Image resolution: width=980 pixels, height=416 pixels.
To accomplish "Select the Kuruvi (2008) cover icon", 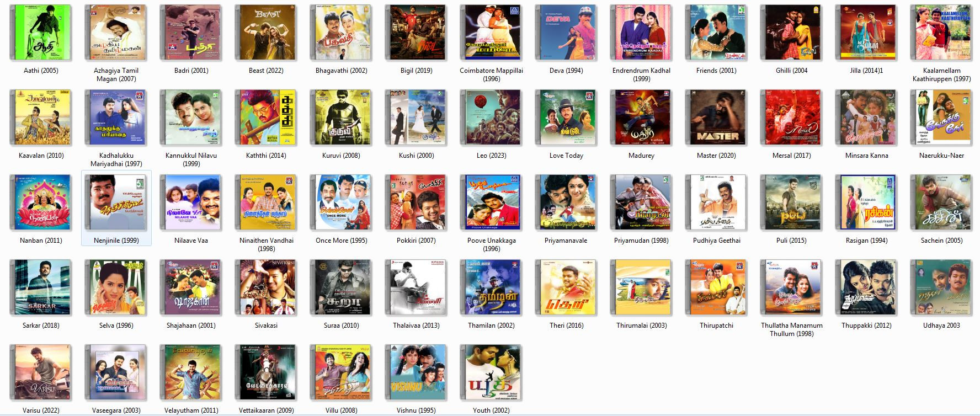I will click(x=341, y=118).
